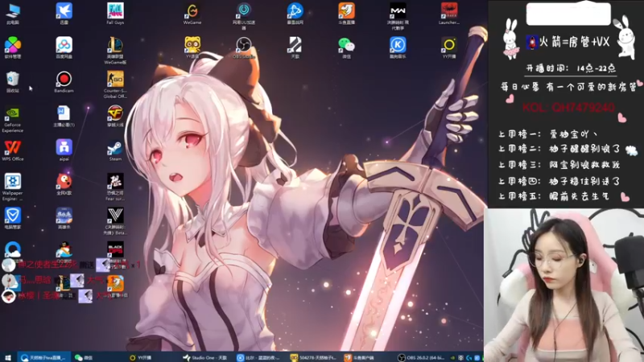The width and height of the screenshot is (644, 362).
Task: Launch the MW Modern Warfare shortcut
Action: point(398,16)
